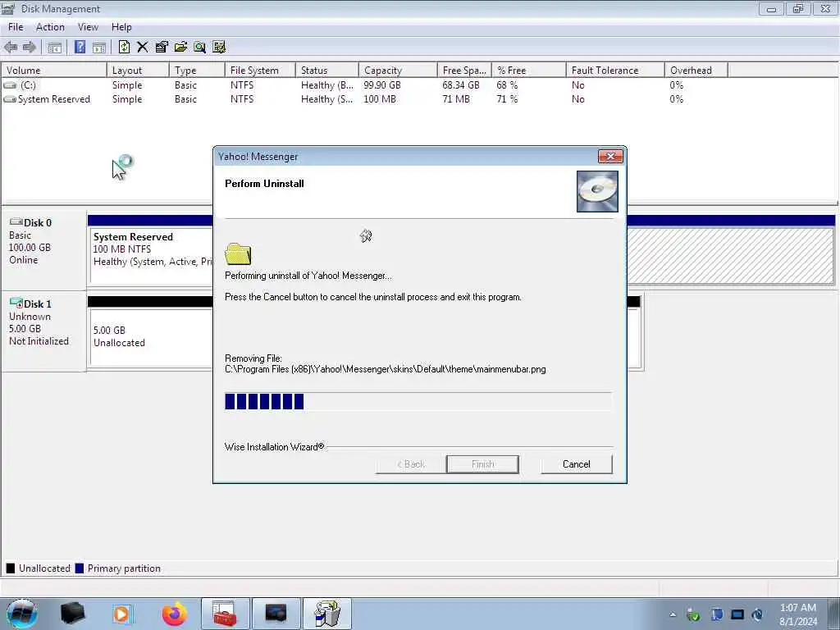Click the Forward arrow toolbar icon
This screenshot has height=630, width=840.
tap(30, 47)
